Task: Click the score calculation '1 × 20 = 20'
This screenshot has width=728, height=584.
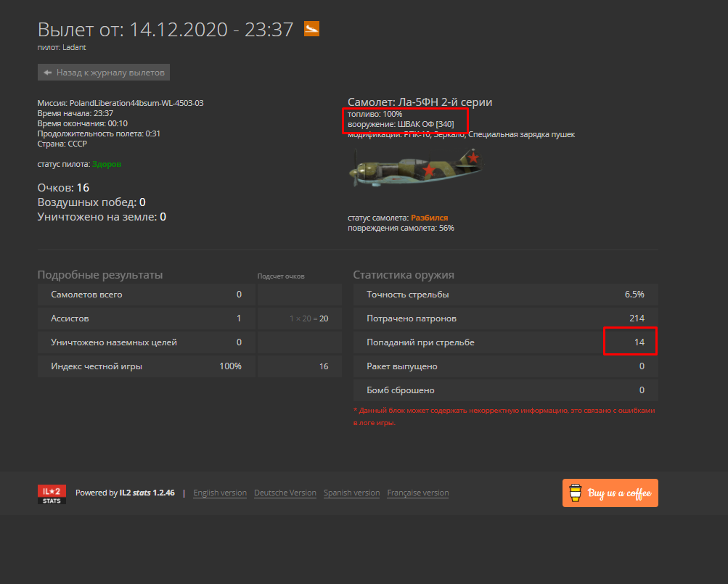Action: click(308, 319)
